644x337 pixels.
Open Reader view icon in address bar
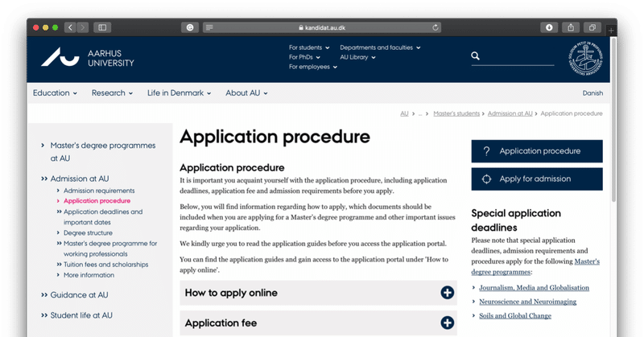209,27
